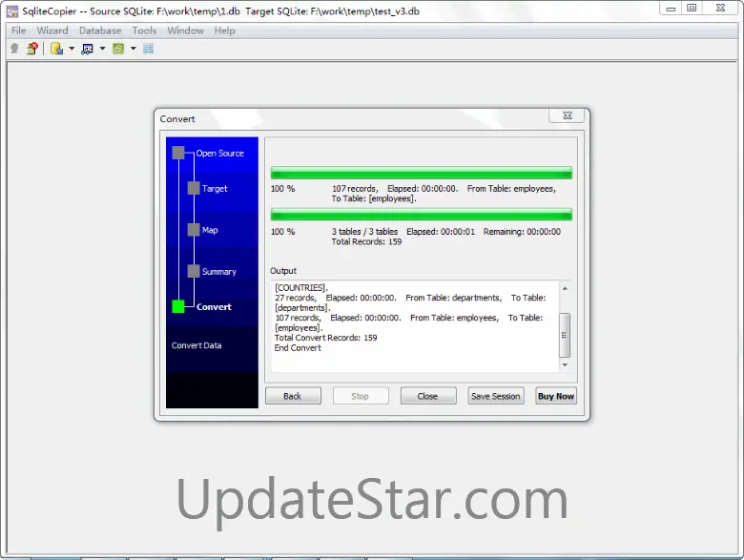Expand the dropdown beside the yellow database icon
Screen dimensions: 744x560
tap(72, 49)
